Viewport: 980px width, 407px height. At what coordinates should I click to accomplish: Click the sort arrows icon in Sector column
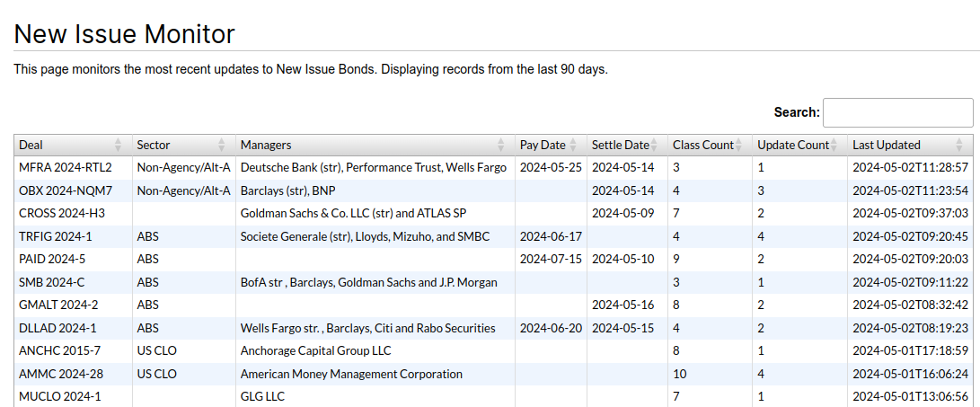pos(222,145)
